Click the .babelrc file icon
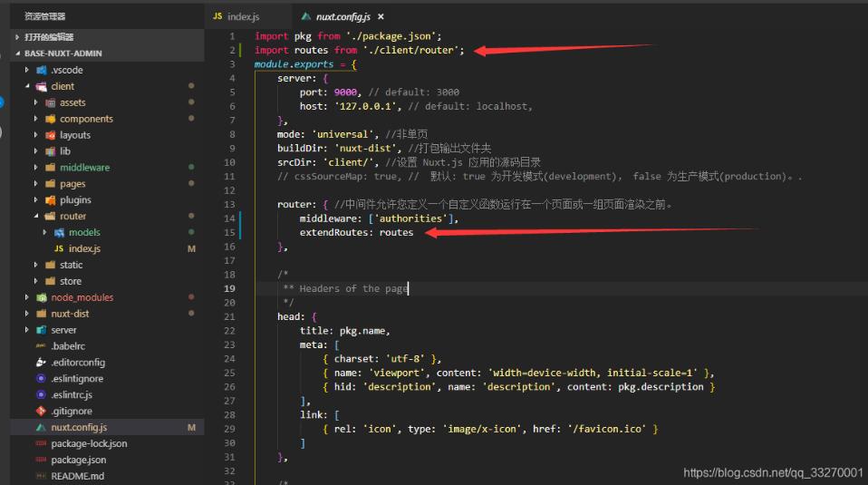Image resolution: width=868 pixels, height=485 pixels. pyautogui.click(x=41, y=346)
